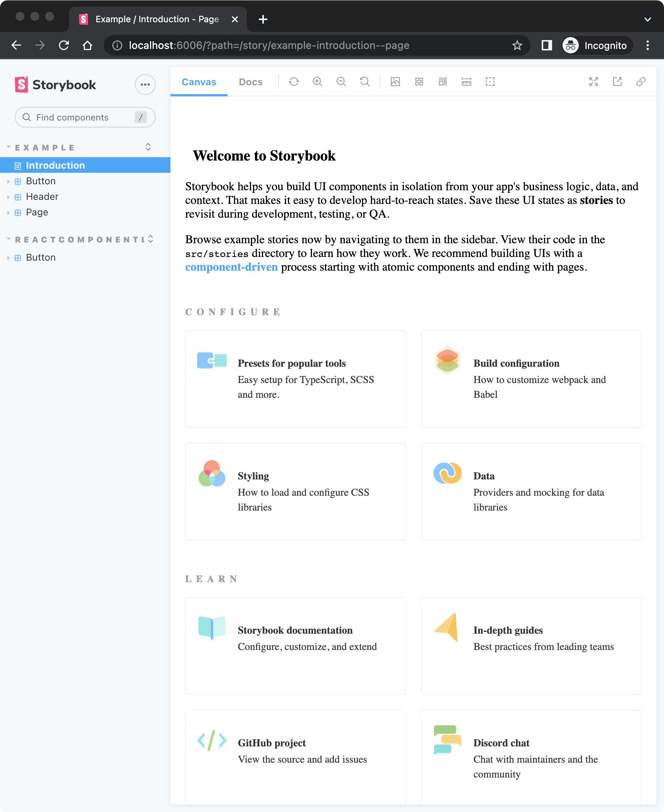
Task: Toggle the measure ruler icon
Action: click(466, 82)
